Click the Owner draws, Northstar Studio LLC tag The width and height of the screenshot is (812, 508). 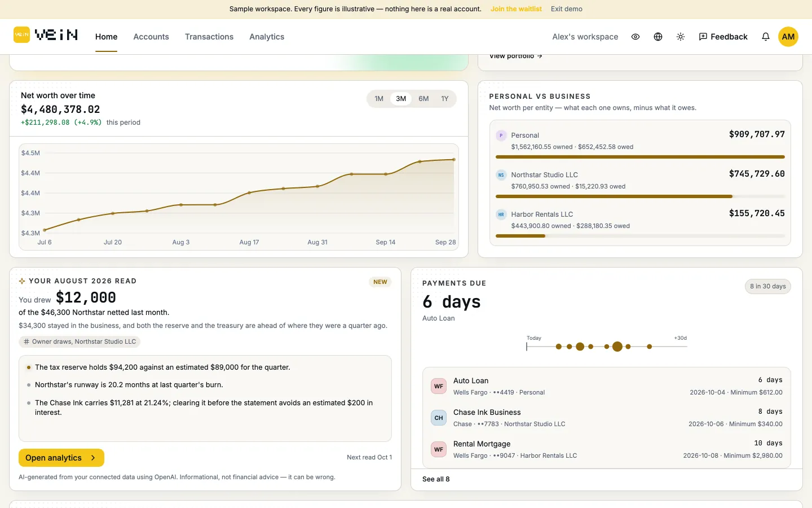(x=80, y=341)
